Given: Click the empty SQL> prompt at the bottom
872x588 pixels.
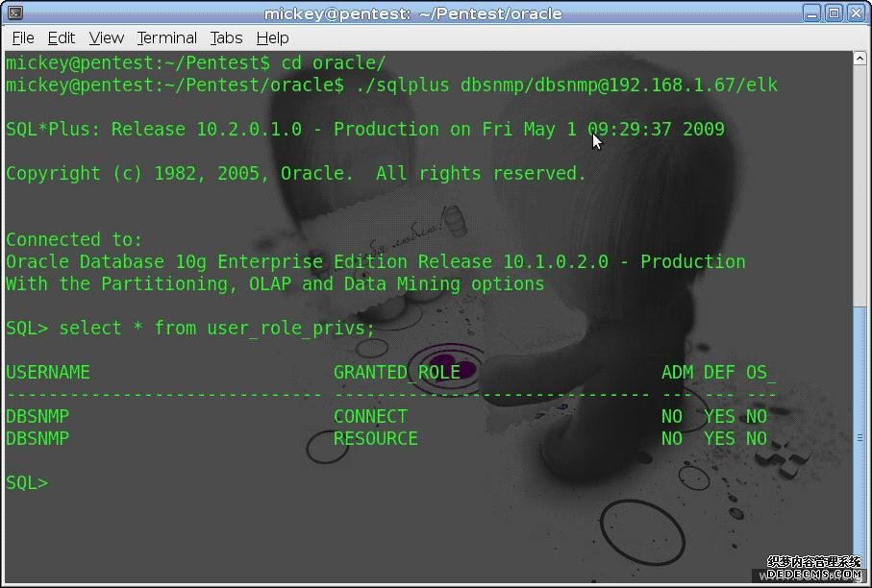Looking at the screenshot, I should tap(27, 482).
